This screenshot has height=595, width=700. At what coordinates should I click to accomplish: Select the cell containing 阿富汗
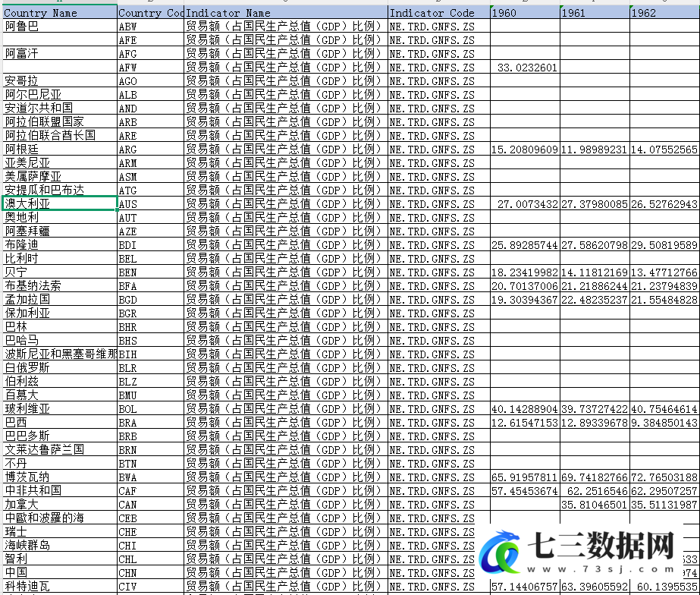point(59,54)
